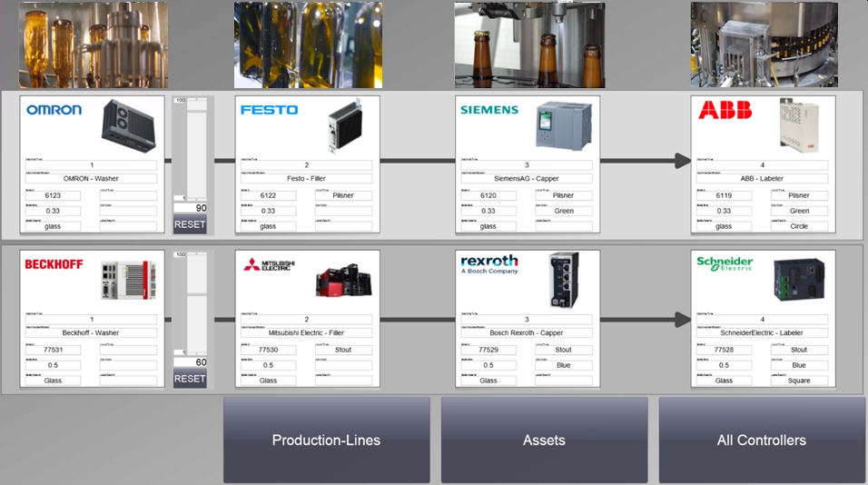
Task: Click the top line level gauge bar
Action: pos(196,150)
